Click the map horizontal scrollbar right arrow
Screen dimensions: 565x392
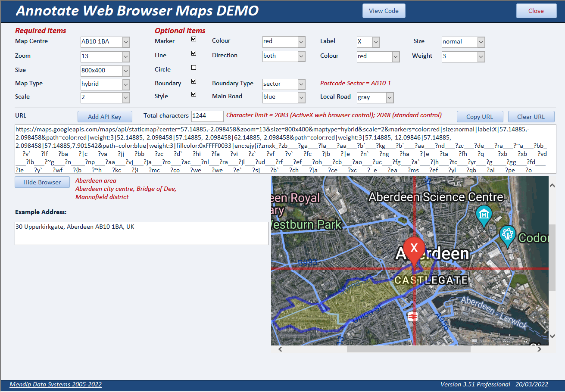[x=540, y=349]
